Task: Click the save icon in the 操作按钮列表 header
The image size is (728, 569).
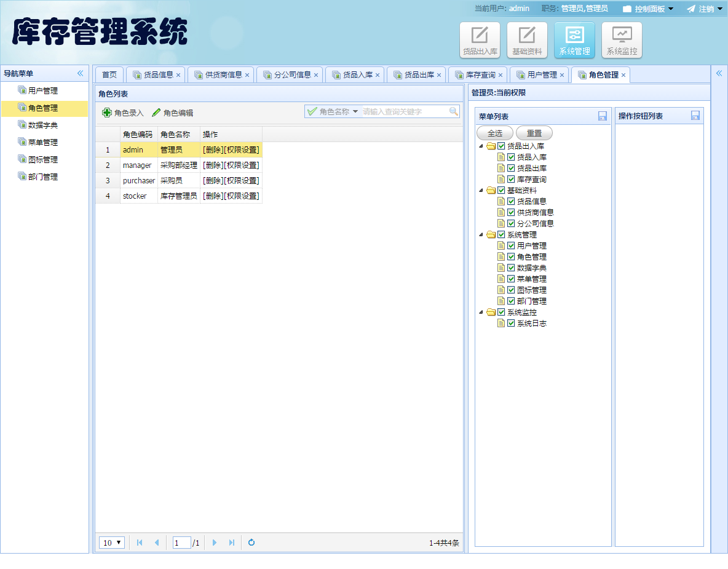Action: (x=695, y=116)
